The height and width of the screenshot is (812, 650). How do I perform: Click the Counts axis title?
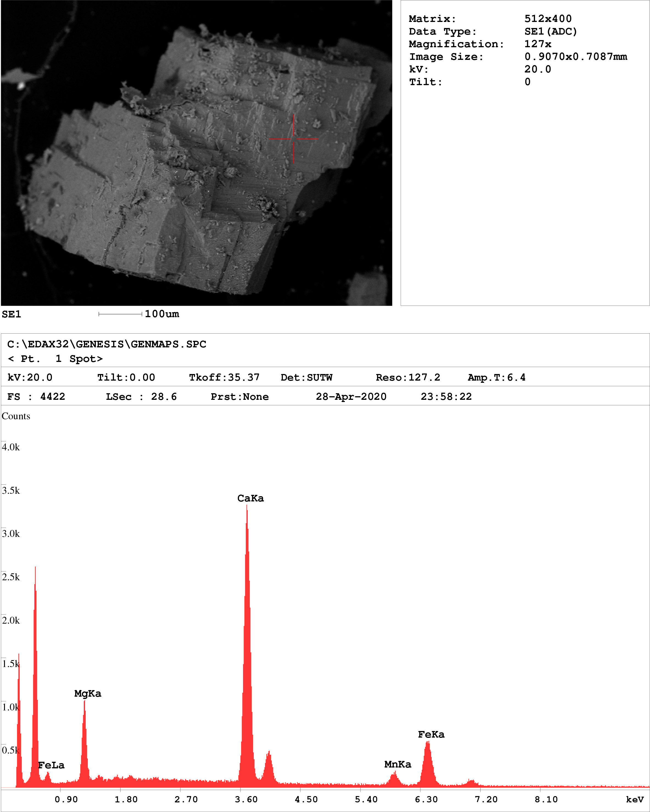click(x=16, y=416)
